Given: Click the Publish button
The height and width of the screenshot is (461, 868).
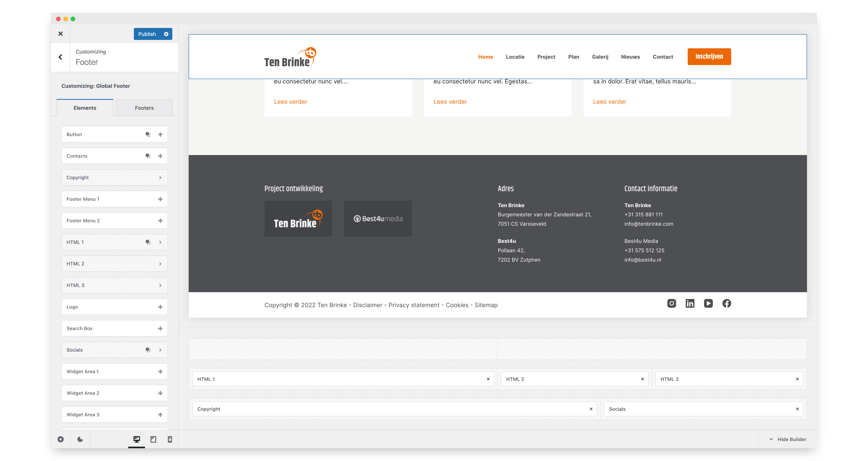Looking at the screenshot, I should pyautogui.click(x=147, y=34).
